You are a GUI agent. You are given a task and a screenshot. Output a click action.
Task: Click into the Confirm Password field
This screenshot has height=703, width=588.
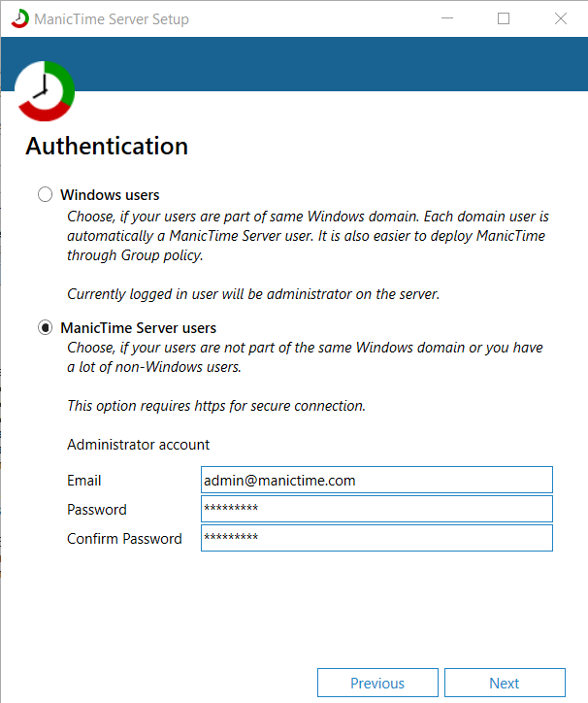[x=376, y=538]
